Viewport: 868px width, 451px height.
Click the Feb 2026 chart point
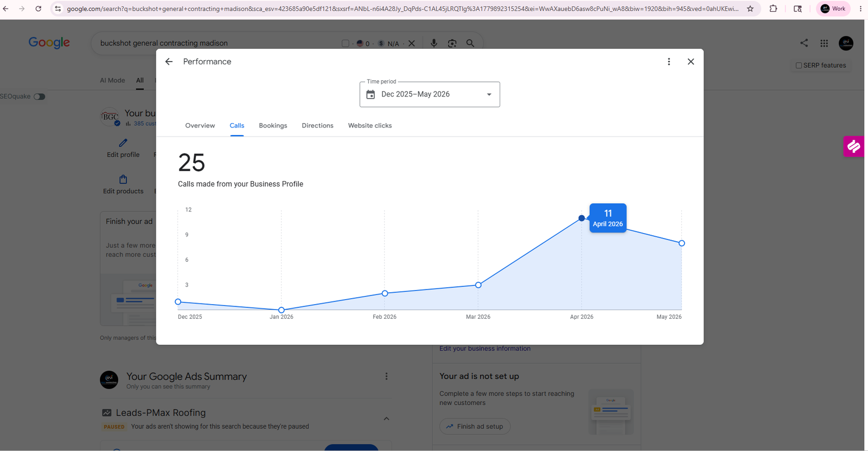coord(385,293)
